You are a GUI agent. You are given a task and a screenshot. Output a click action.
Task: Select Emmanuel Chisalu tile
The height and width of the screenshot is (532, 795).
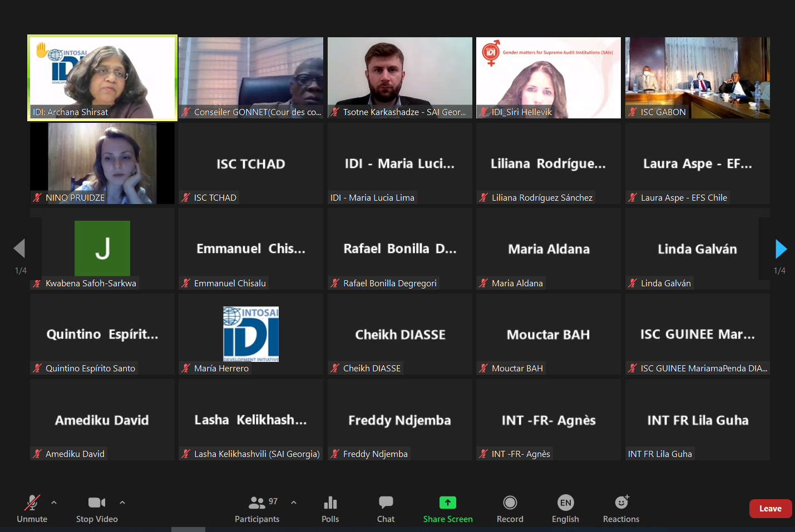tap(251, 249)
